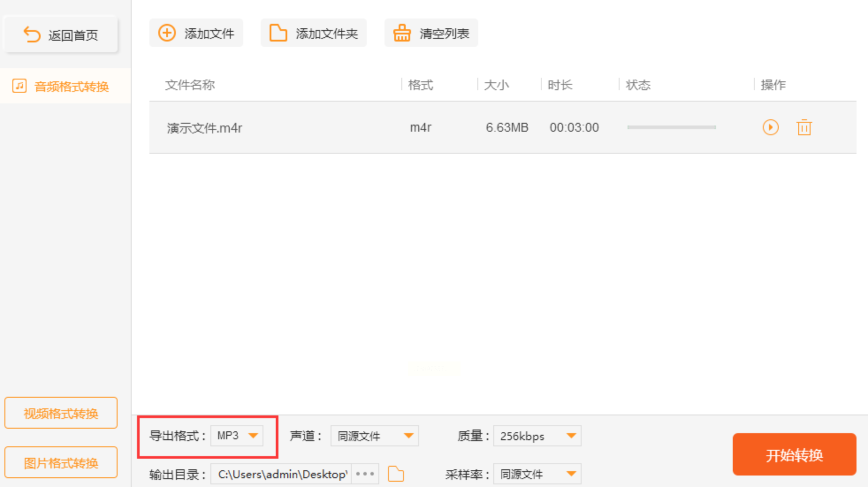This screenshot has height=487, width=868.
Task: Select the 音频格式转换 sidebar tab
Action: (x=72, y=86)
